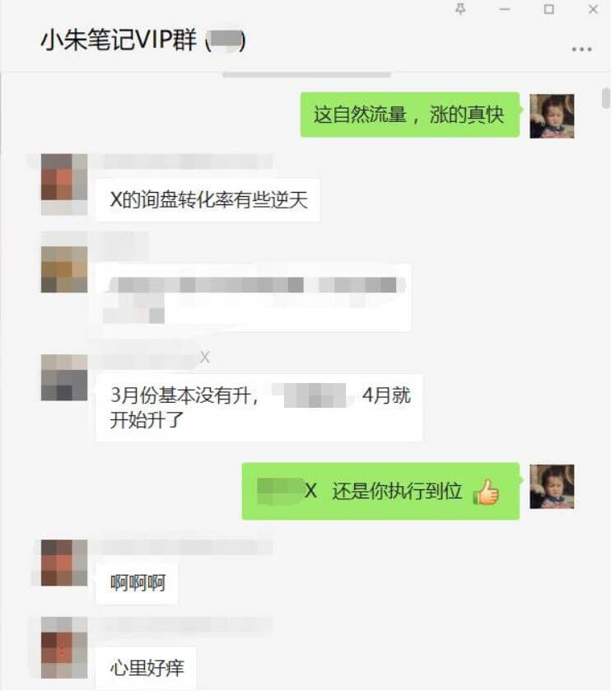The height and width of the screenshot is (692, 616).
Task: Click the blurred white message bubble
Action: (x=254, y=298)
